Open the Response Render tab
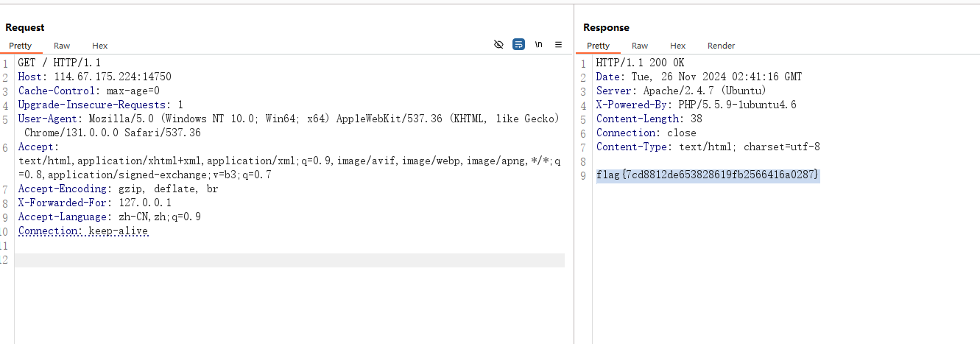Image resolution: width=980 pixels, height=344 pixels. (721, 46)
